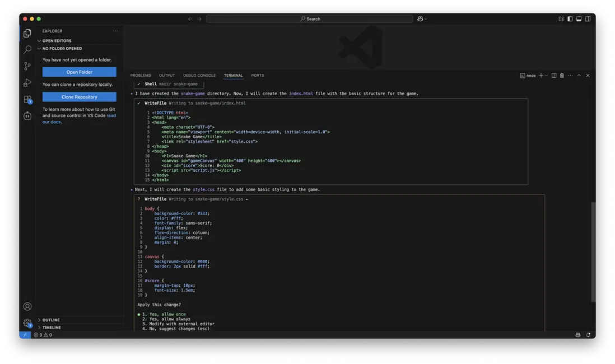Open the Accounts icon menu
The height and width of the screenshot is (364, 615).
(27, 306)
